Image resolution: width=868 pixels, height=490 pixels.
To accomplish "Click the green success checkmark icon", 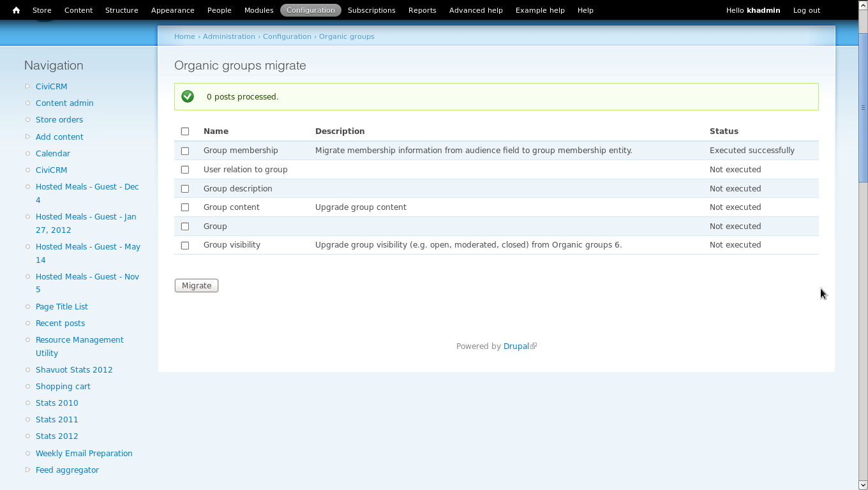I will pos(188,96).
